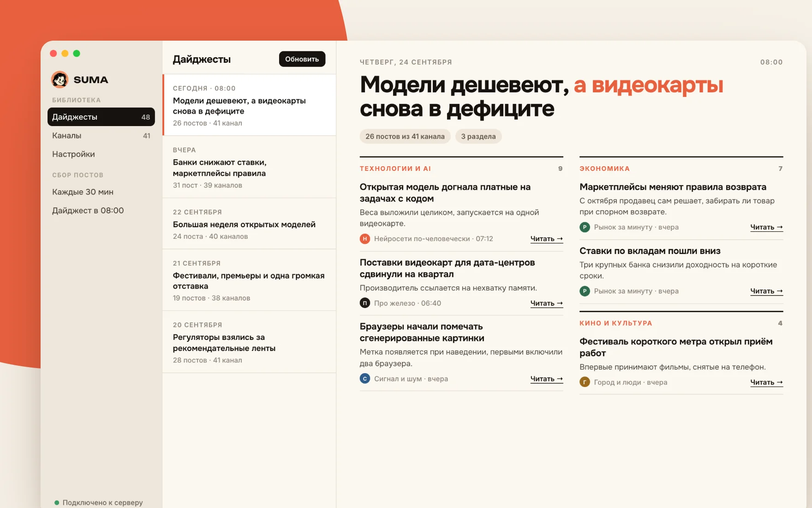
Task: Click Читать link for Фестиваль короткого метра post
Action: [x=766, y=382]
